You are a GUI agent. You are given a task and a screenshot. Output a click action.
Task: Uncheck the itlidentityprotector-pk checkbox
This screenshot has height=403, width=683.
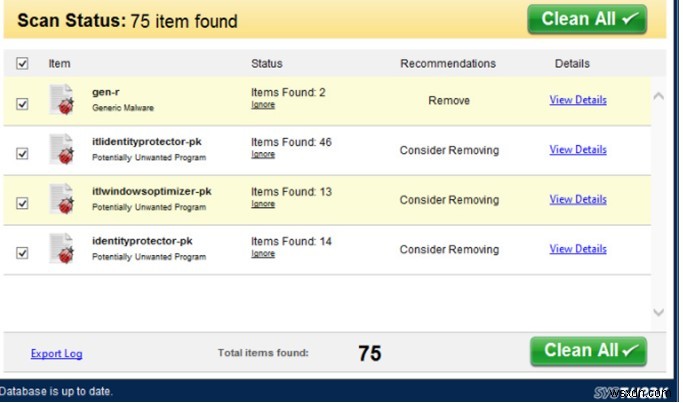[x=23, y=153]
